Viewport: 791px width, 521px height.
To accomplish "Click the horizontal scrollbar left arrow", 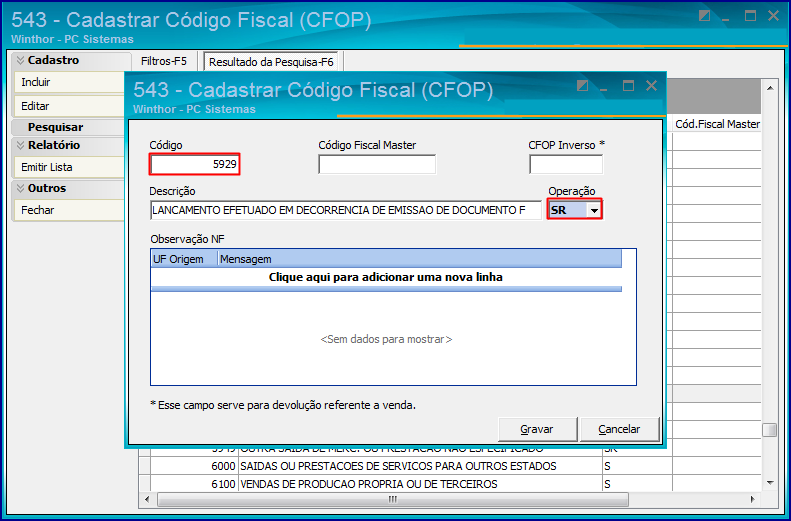I will (x=147, y=499).
